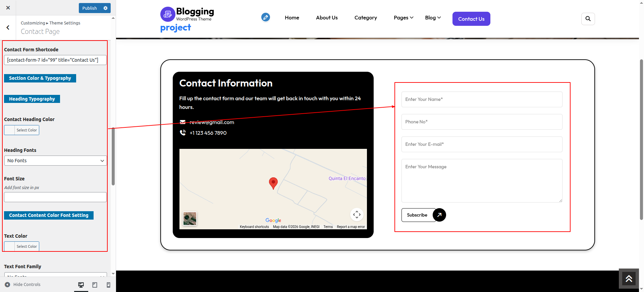Toggle Hide Controls in the Customizer footer
The height and width of the screenshot is (292, 644).
(x=22, y=285)
